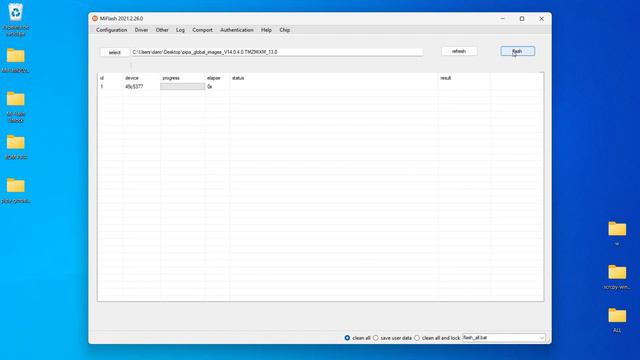Open the Recycle Bin desktop icon
This screenshot has height=360, width=640.
point(16,20)
